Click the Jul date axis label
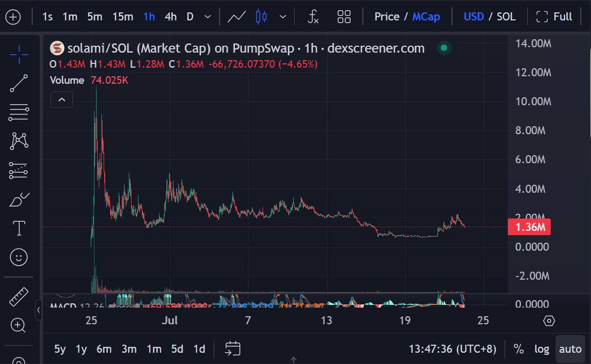The height and width of the screenshot is (364, 591). click(x=170, y=321)
